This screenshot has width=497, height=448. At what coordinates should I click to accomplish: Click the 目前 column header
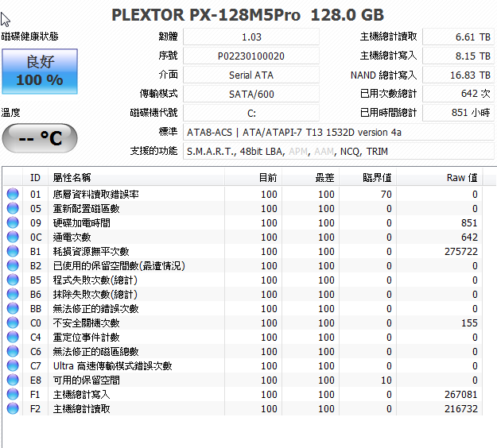tap(253, 178)
